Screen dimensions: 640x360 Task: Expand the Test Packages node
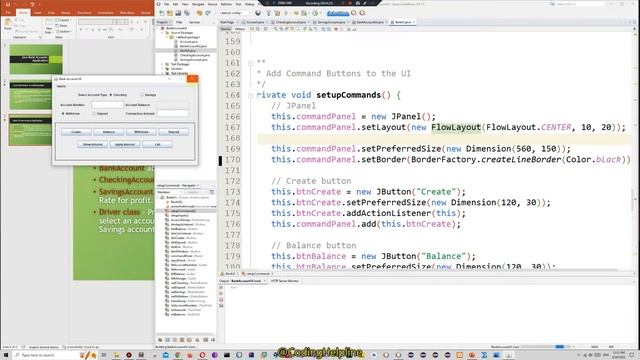coord(162,64)
